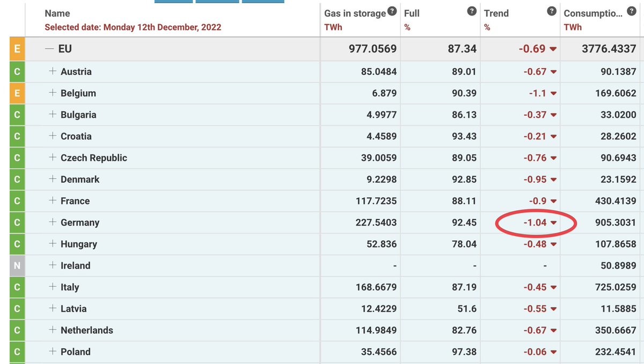Screen dimensions: 644x364
Task: Sort by the Name column header
Action: click(x=57, y=13)
